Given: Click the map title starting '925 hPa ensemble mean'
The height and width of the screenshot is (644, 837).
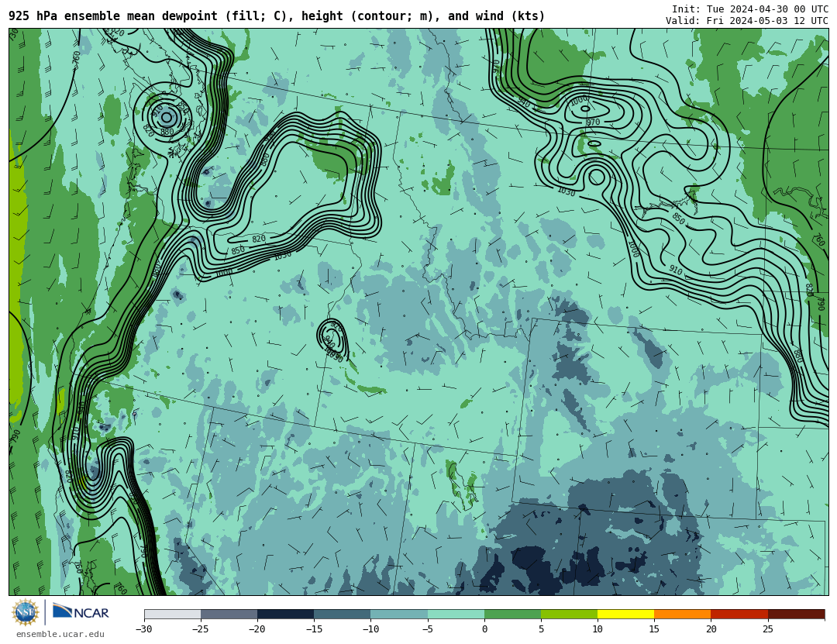Looking at the screenshot, I should click(277, 16).
